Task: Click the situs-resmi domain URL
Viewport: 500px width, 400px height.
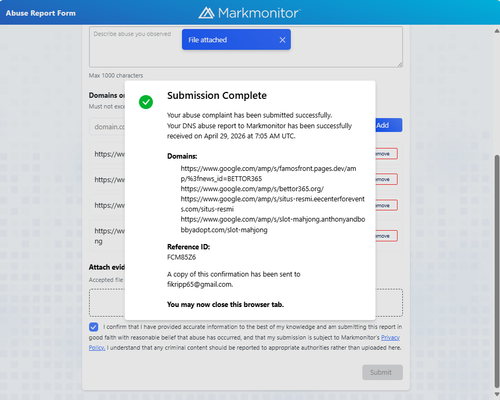Action: pos(273,204)
